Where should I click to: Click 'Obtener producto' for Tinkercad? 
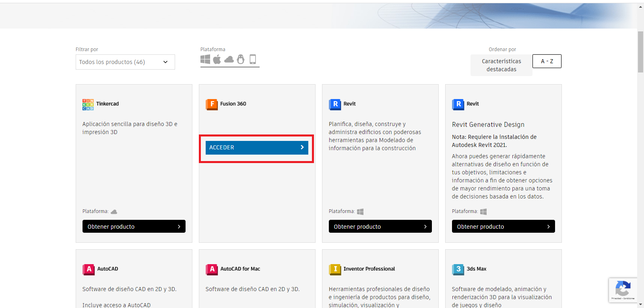tap(134, 226)
